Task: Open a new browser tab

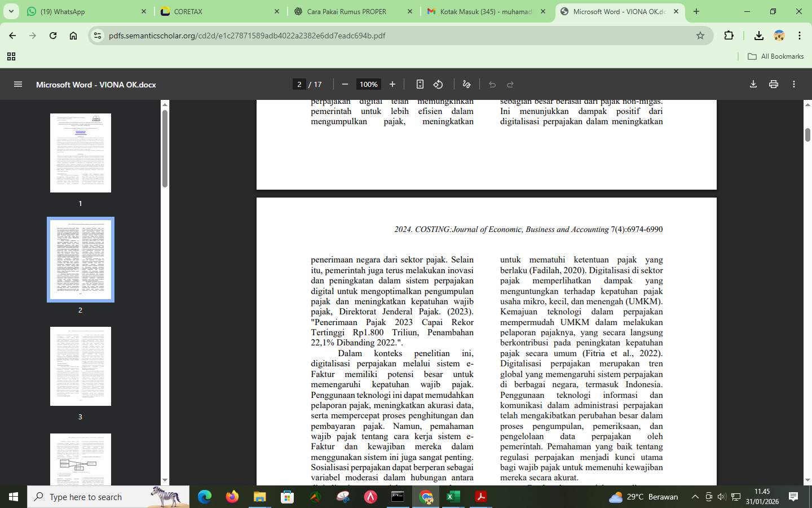Action: [x=696, y=11]
